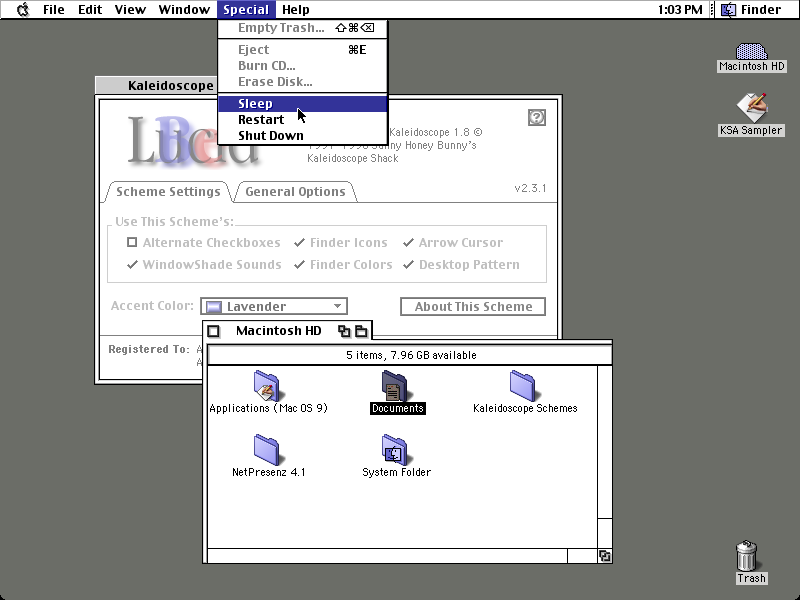
Task: Click the Lucid scheme logo
Action: click(193, 139)
